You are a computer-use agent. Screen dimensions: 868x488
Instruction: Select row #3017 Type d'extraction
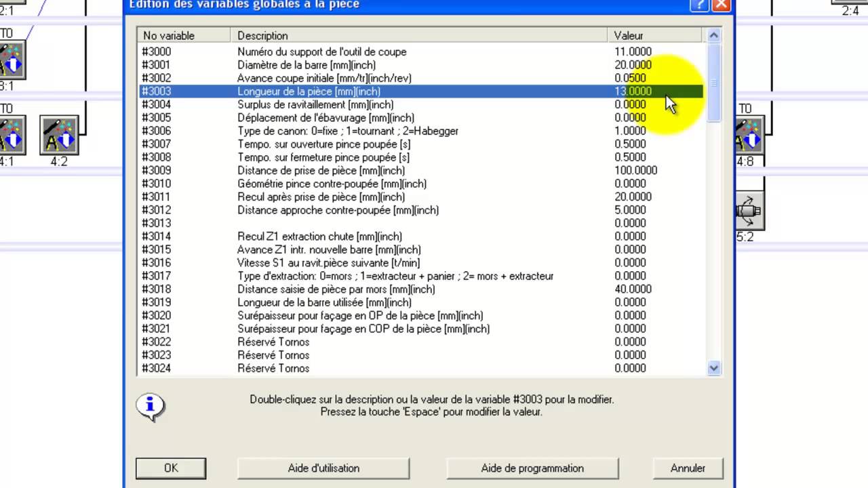coord(421,277)
